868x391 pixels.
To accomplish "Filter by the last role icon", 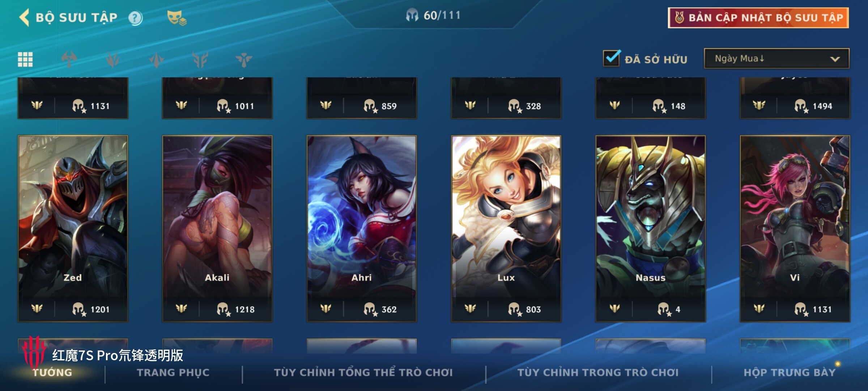I will click(x=244, y=59).
